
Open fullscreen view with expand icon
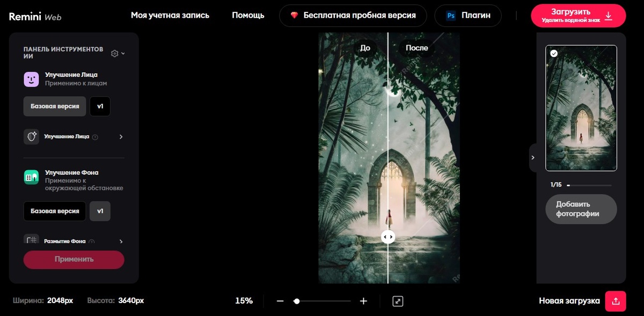point(398,301)
